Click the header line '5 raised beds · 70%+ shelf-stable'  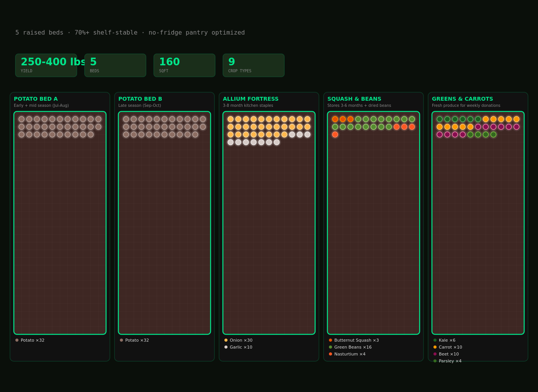[x=130, y=33]
